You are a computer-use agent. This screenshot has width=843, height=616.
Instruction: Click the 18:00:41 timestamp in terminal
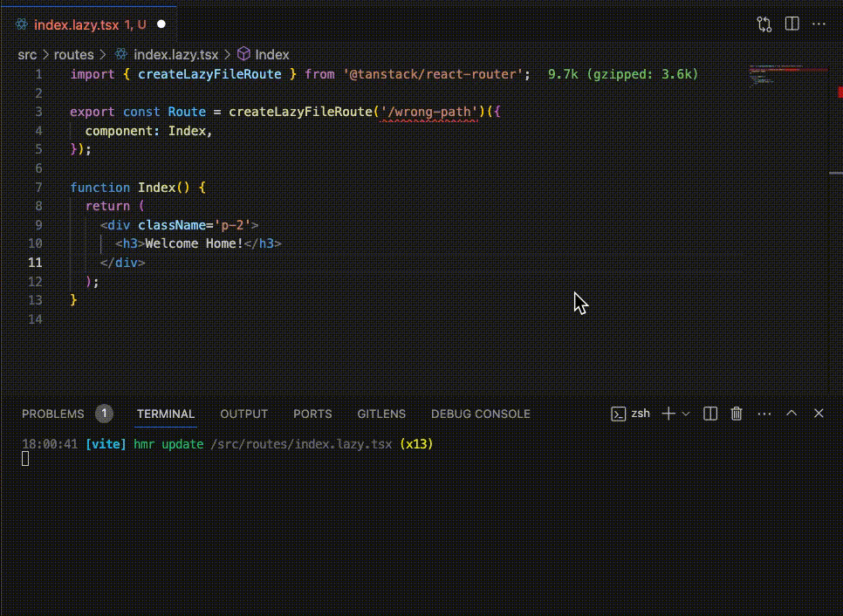point(50,444)
